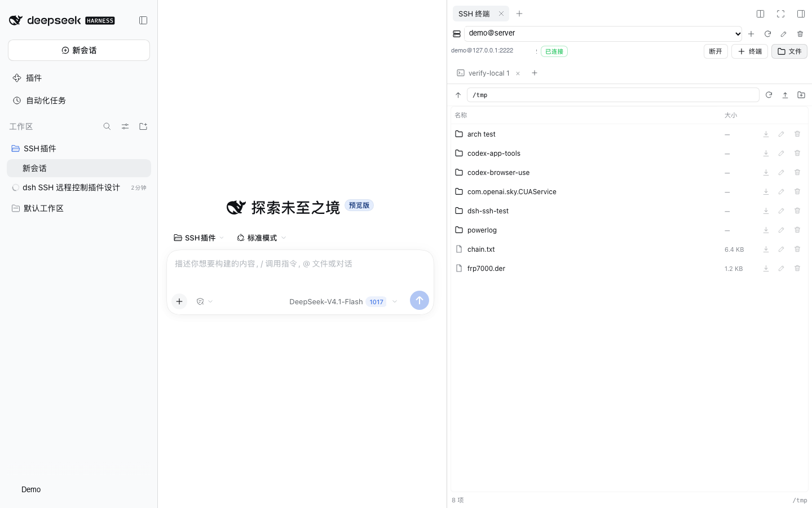Open the demo@server connection dropdown
The width and height of the screenshot is (812, 508).
603,33
